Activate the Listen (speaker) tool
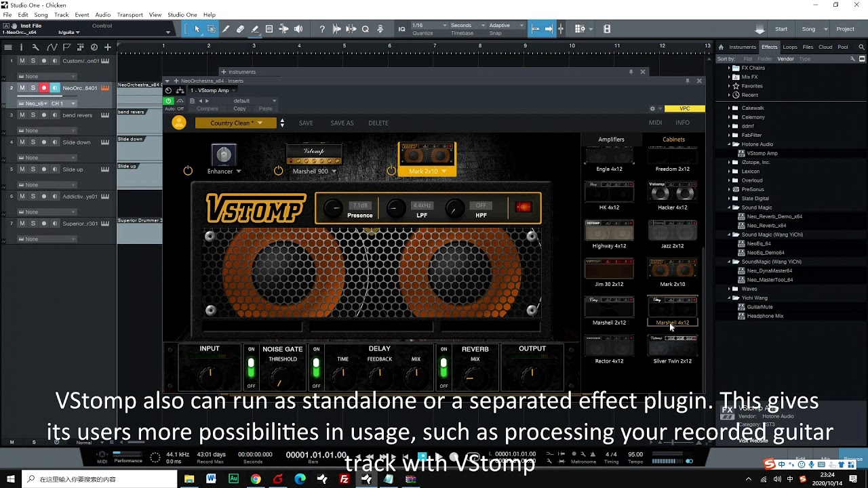The width and height of the screenshot is (868, 488). [x=298, y=29]
